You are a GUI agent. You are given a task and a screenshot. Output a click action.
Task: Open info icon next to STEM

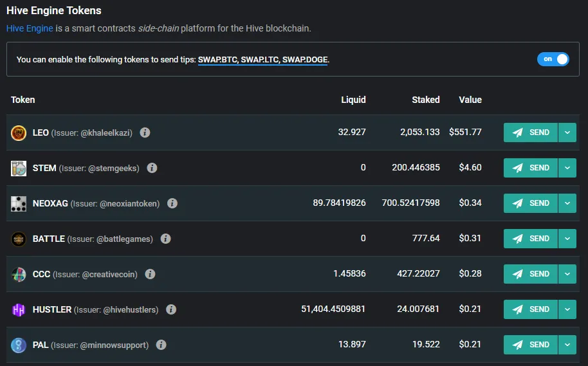pos(152,168)
